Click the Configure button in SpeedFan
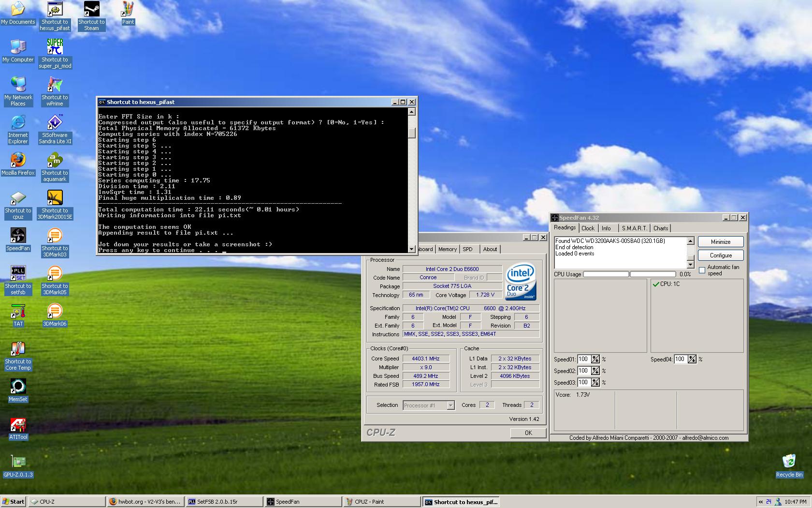Image resolution: width=812 pixels, height=508 pixels. click(x=720, y=255)
